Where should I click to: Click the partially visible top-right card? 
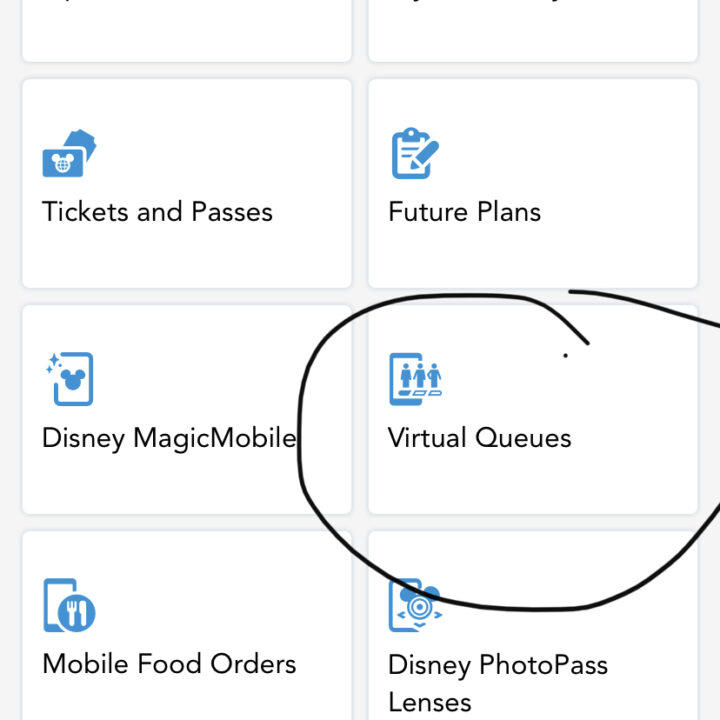(533, 30)
